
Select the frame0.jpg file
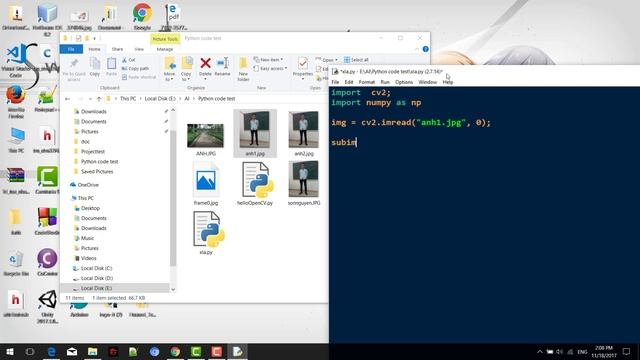click(x=206, y=184)
